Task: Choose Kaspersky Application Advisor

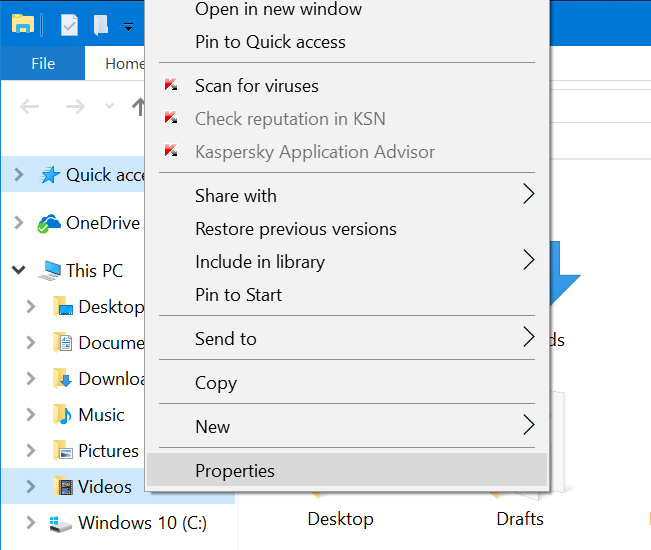Action: pyautogui.click(x=347, y=152)
